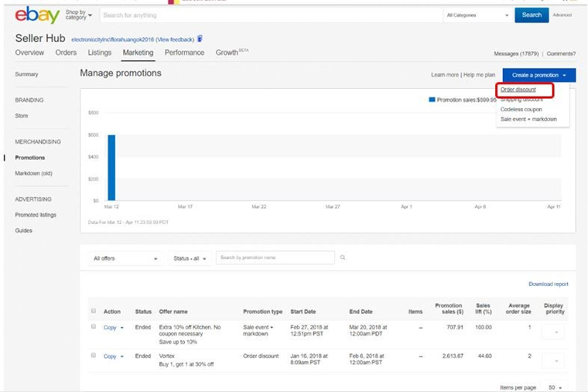Select the header checkbox for all promotions
Image resolution: width=588 pixels, height=392 pixels.
(94, 311)
